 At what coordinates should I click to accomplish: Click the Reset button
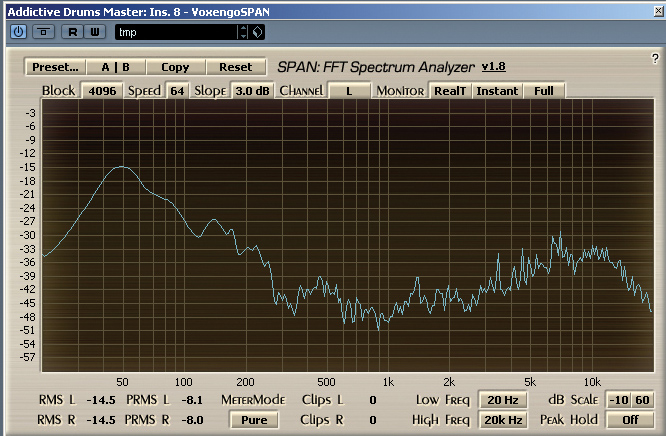pyautogui.click(x=236, y=67)
